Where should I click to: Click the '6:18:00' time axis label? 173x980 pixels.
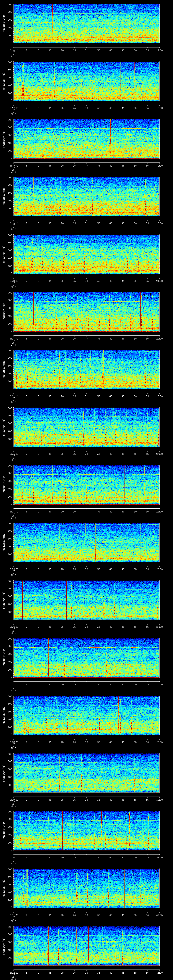(x=14, y=166)
